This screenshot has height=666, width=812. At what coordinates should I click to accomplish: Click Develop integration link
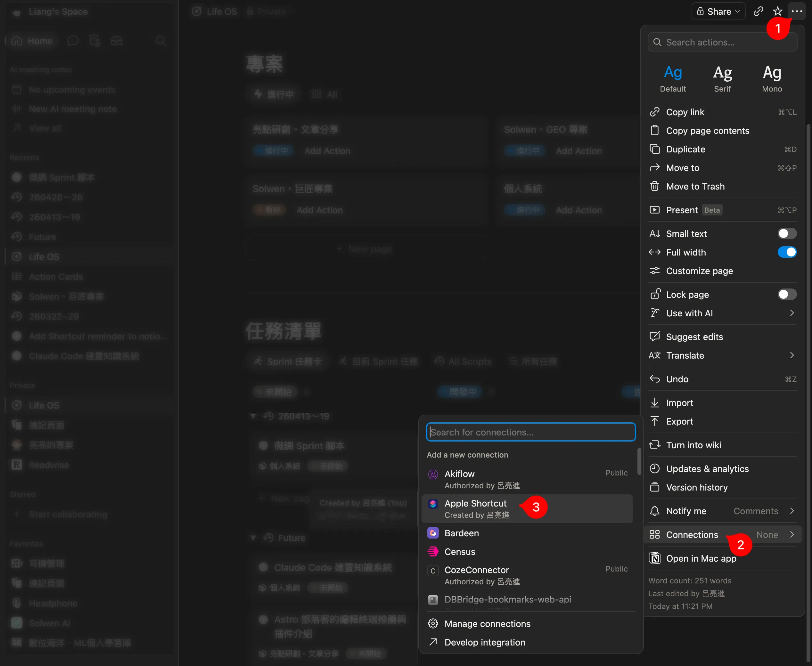[531, 642]
